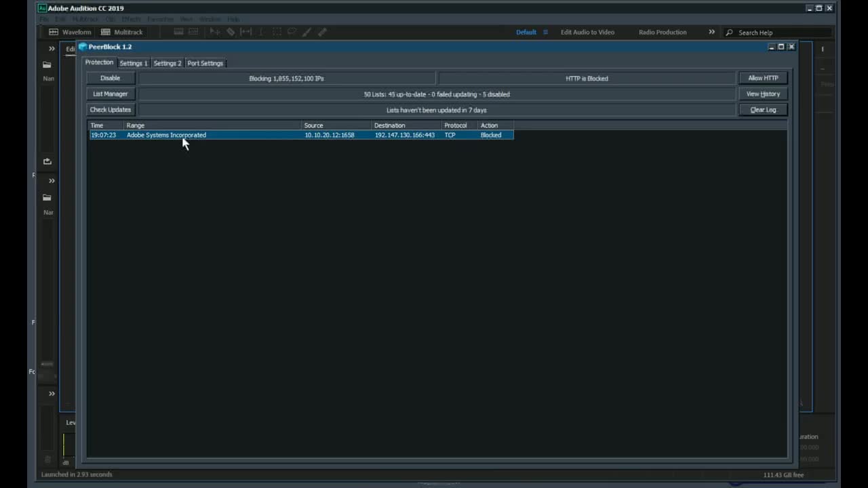The width and height of the screenshot is (868, 488).
Task: Click the export icon in Audition's left panel
Action: pyautogui.click(x=47, y=161)
